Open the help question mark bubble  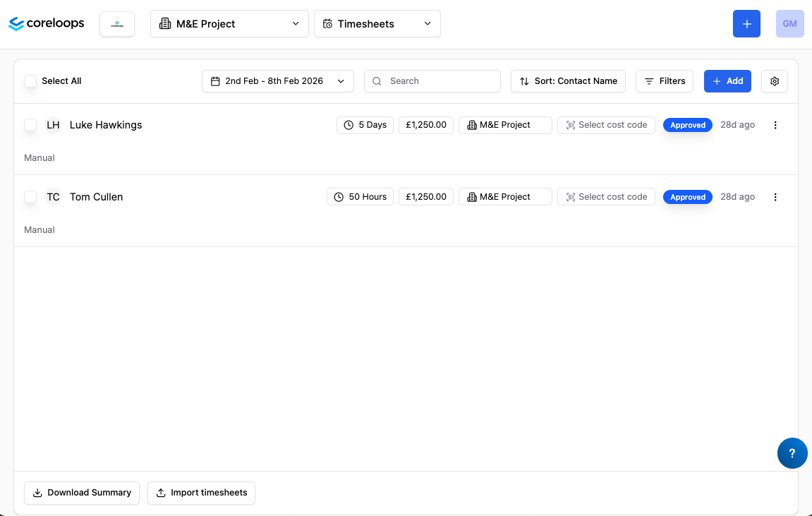[x=792, y=453]
